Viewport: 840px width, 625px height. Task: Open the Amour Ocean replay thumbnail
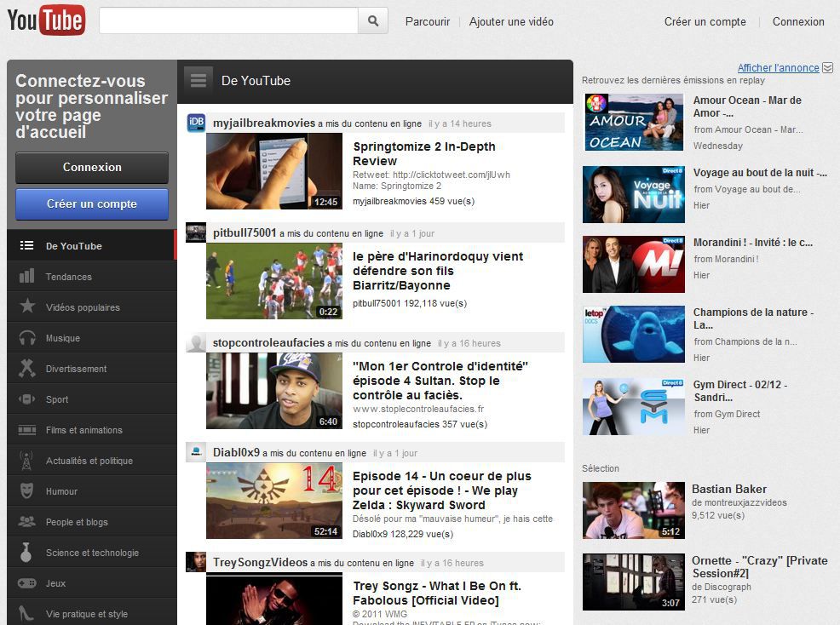point(634,122)
